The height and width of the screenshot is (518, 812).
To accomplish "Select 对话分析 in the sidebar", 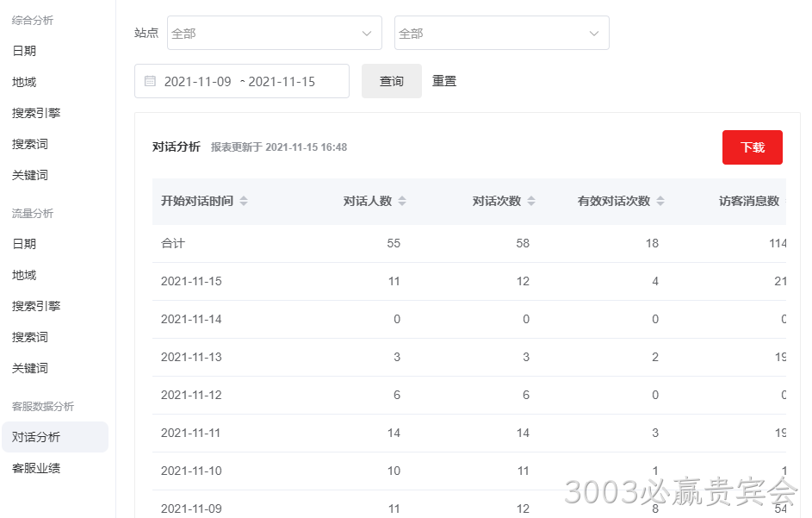I will click(55, 437).
